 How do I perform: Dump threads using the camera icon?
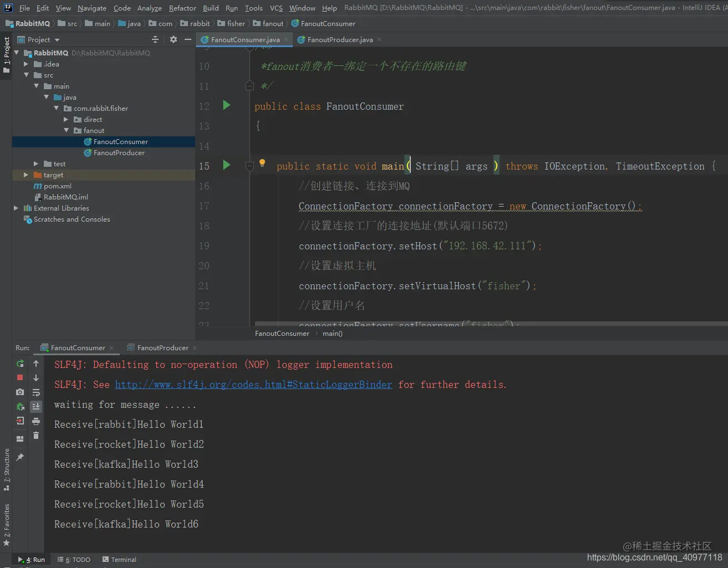(x=20, y=392)
